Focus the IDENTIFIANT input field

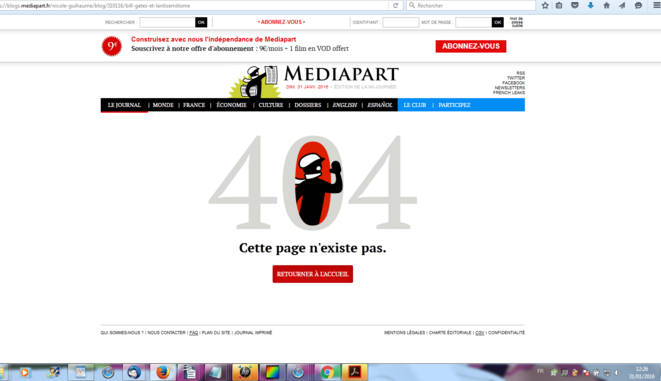pos(400,22)
